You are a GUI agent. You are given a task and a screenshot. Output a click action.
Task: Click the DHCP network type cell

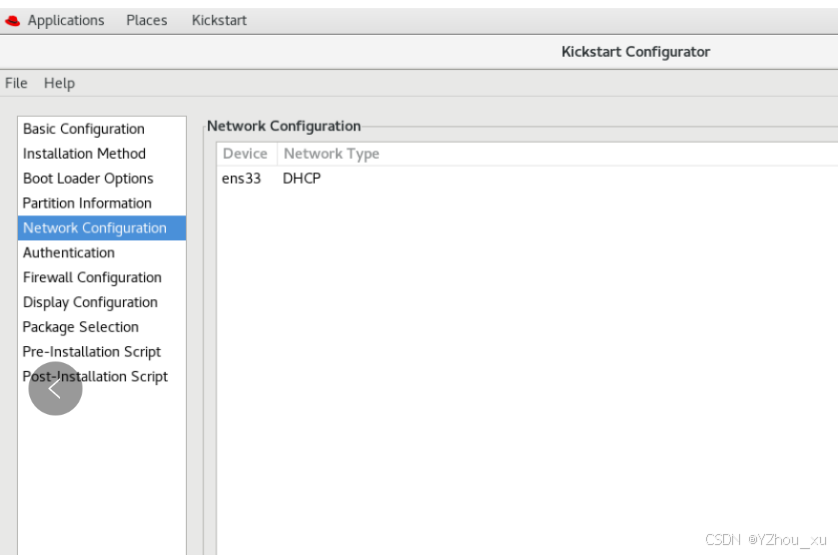[302, 179]
